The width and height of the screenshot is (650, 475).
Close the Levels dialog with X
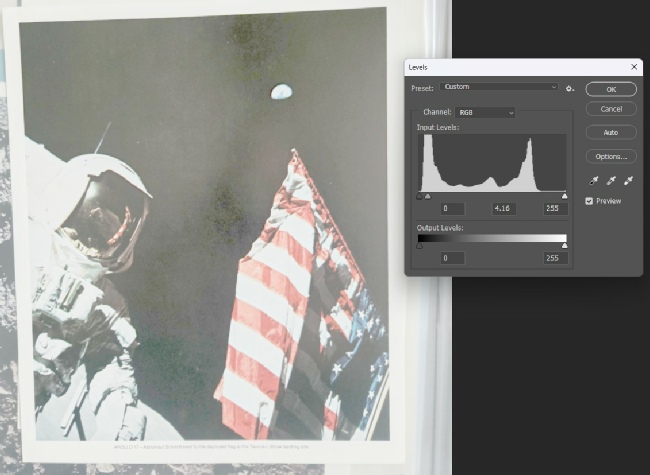[634, 66]
